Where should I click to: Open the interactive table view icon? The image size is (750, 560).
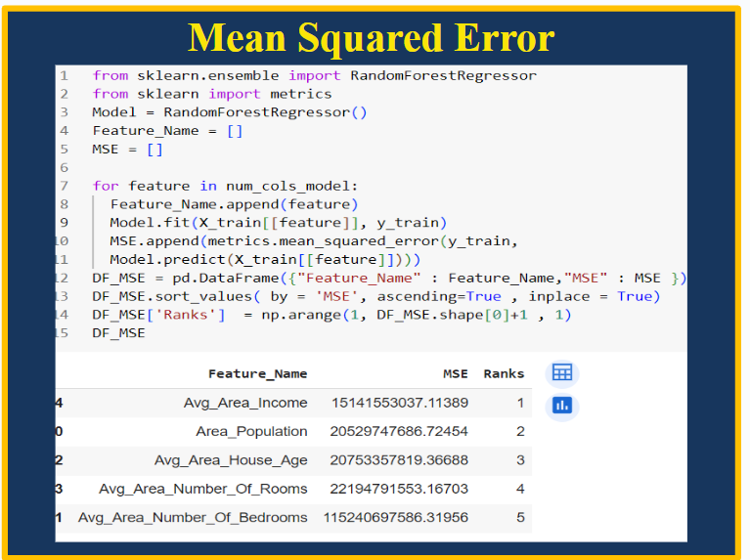tap(562, 372)
